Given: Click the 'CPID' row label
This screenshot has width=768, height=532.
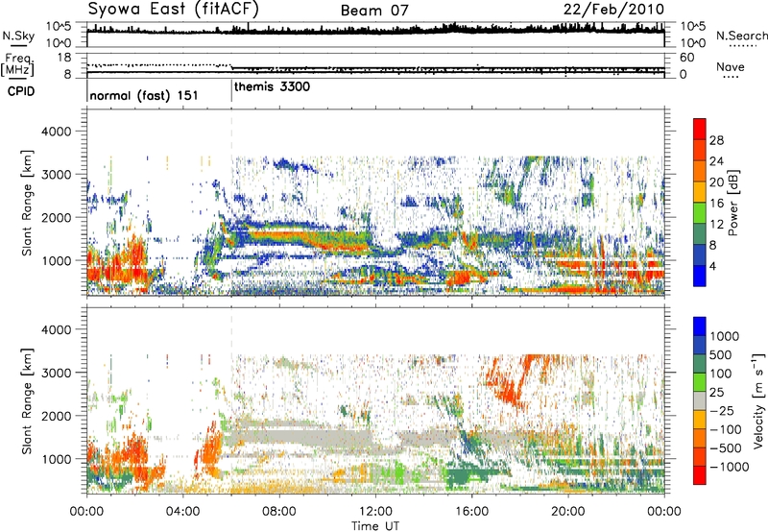Looking at the screenshot, I should tap(21, 91).
